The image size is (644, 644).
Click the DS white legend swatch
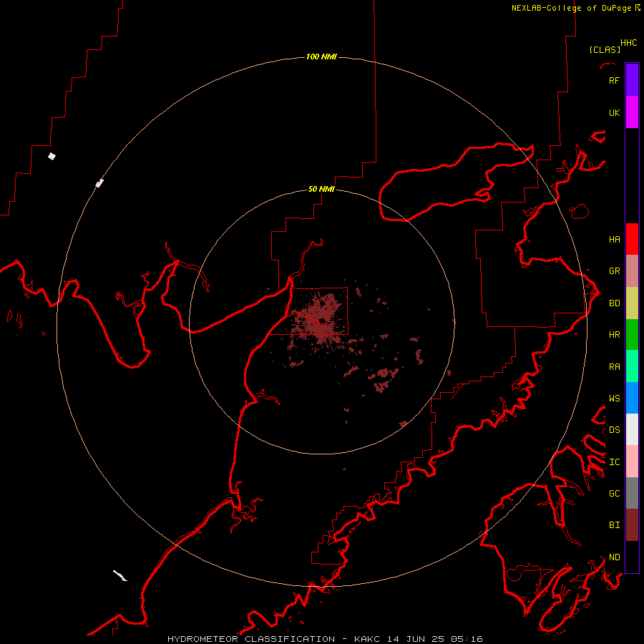(632, 429)
